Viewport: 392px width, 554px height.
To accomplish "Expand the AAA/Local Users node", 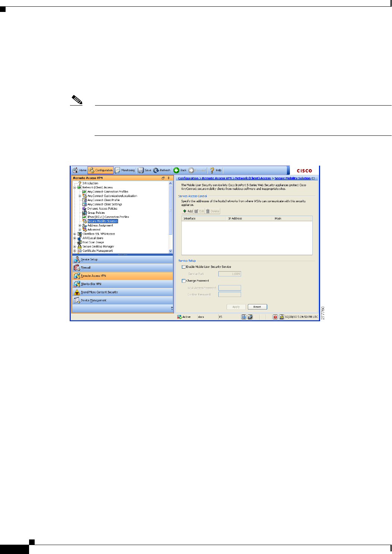I will pyautogui.click(x=75, y=238).
